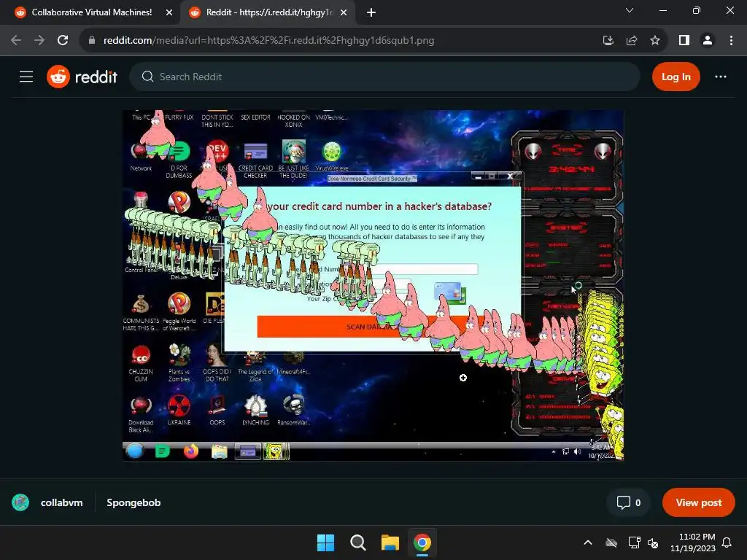Open the display network tray icon
Screen dimensions: 747x560
point(634,542)
